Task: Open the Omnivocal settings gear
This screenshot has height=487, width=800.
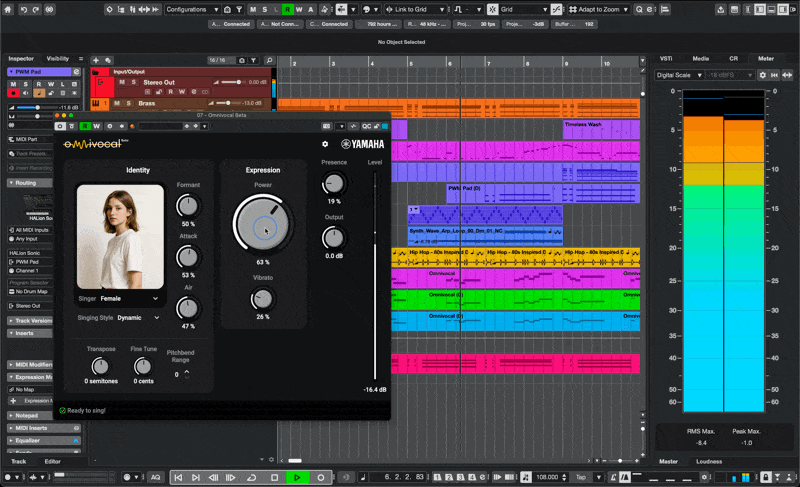Action: pyautogui.click(x=324, y=144)
